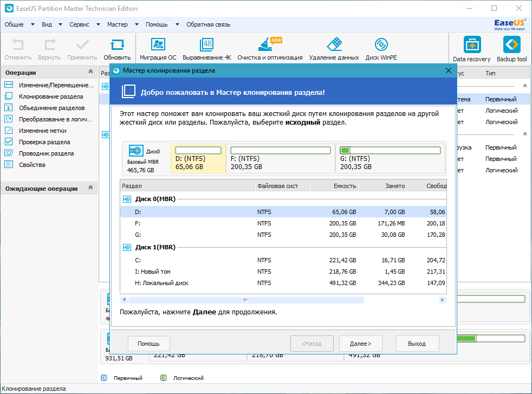This screenshot has height=394, width=532.
Task: Click the Undo (Отменить) toolbar icon
Action: click(x=18, y=45)
